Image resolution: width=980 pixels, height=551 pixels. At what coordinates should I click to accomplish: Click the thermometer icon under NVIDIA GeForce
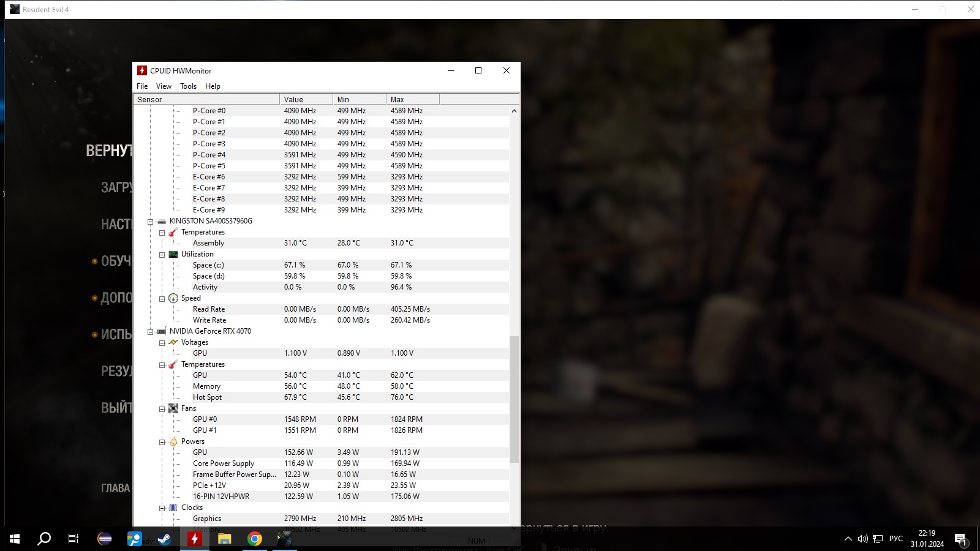point(173,364)
